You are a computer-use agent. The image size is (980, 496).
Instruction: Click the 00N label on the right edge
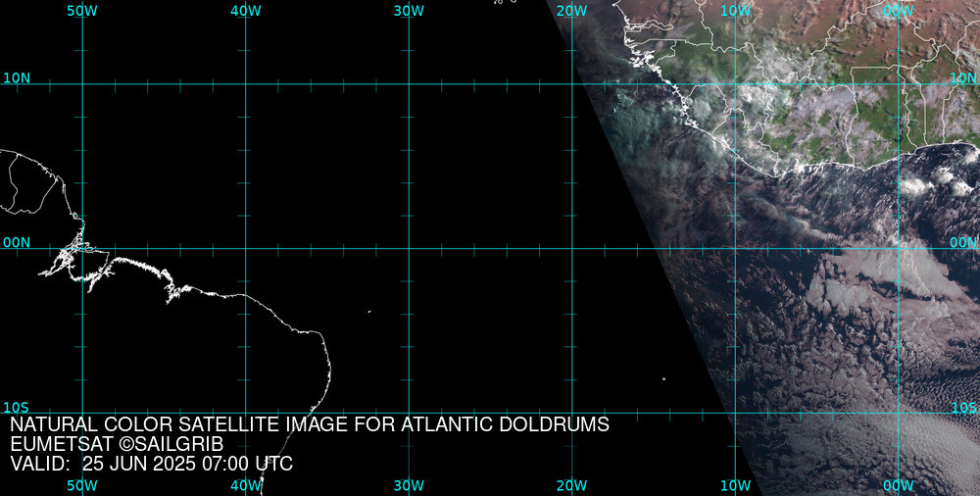(963, 243)
